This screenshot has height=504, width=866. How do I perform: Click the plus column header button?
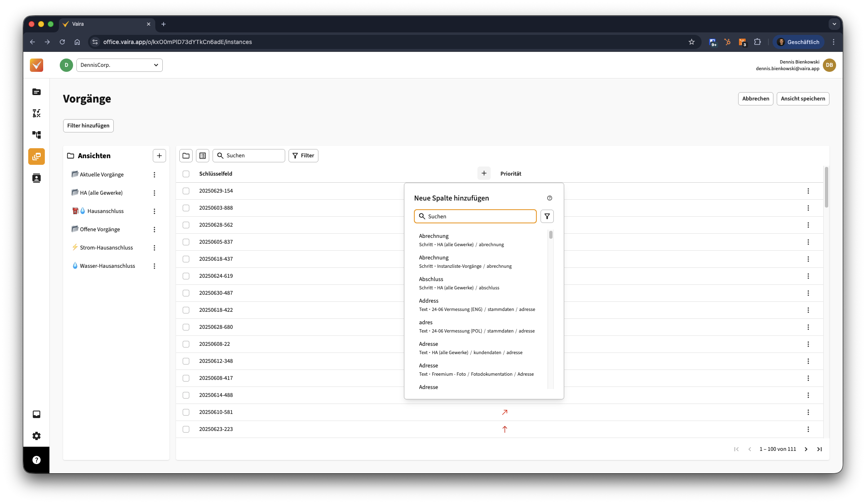point(484,174)
